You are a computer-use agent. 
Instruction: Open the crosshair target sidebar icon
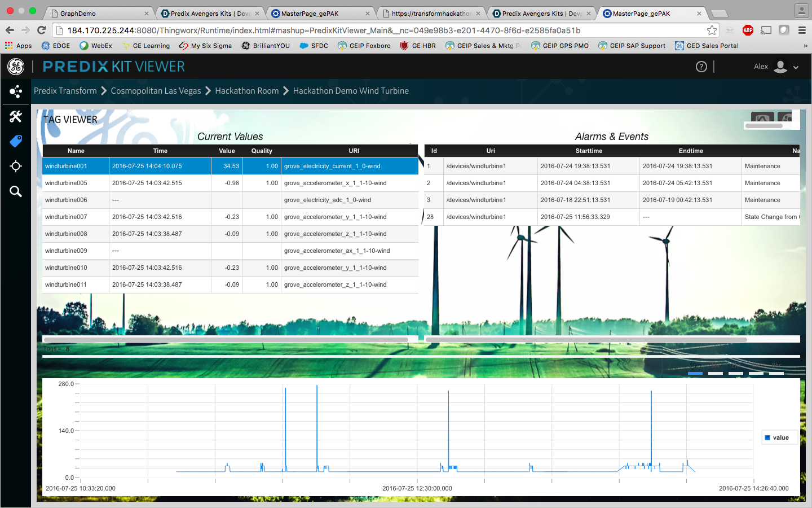[16, 166]
